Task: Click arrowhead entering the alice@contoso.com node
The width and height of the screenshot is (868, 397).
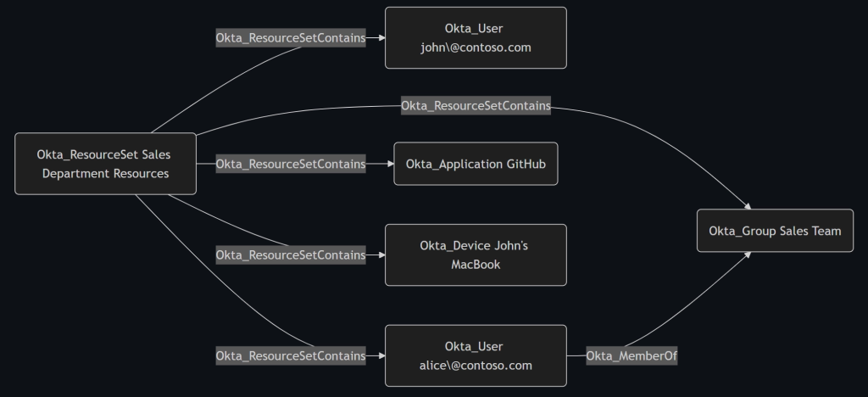Action: click(x=381, y=356)
